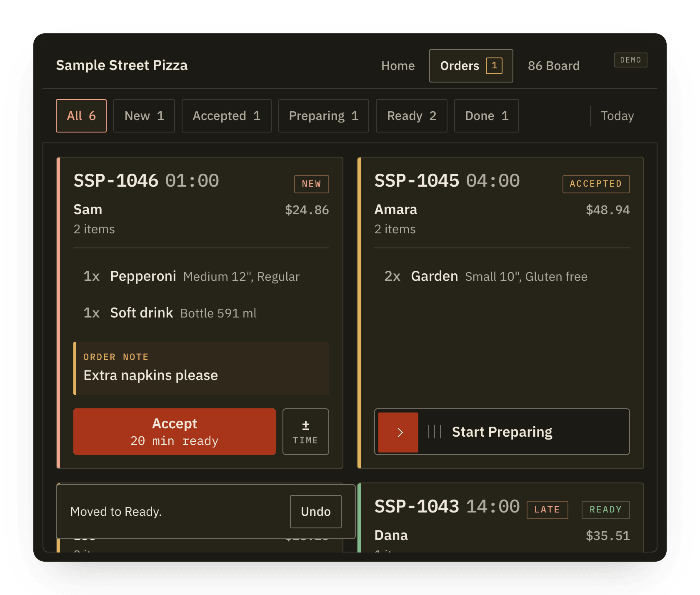Image resolution: width=700 pixels, height=595 pixels.
Task: Click customer name Amara
Action: pyautogui.click(x=396, y=210)
